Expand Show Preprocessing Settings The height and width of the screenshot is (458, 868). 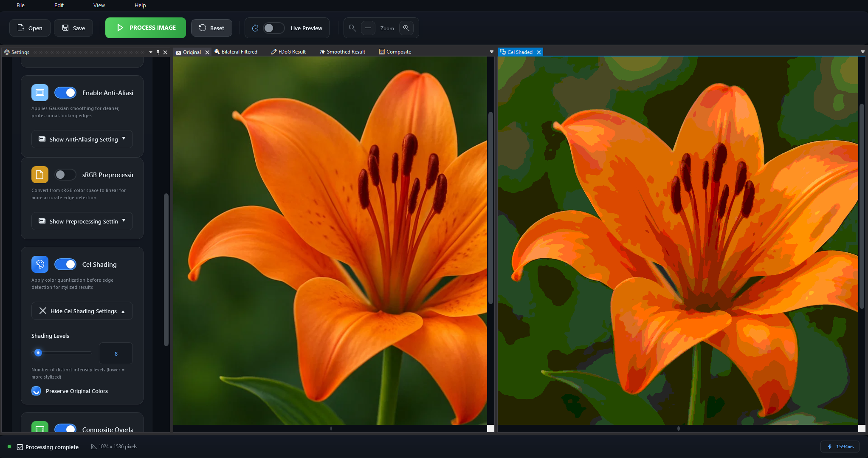click(x=82, y=221)
